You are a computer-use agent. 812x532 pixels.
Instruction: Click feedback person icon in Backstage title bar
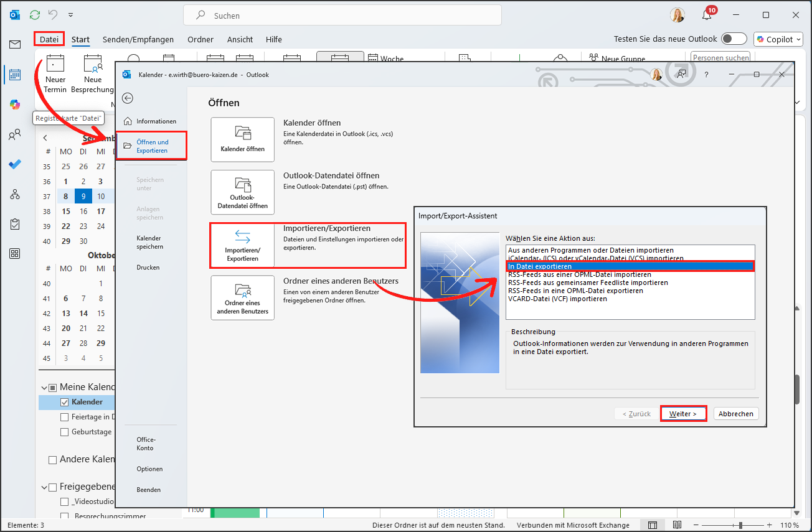pos(681,74)
